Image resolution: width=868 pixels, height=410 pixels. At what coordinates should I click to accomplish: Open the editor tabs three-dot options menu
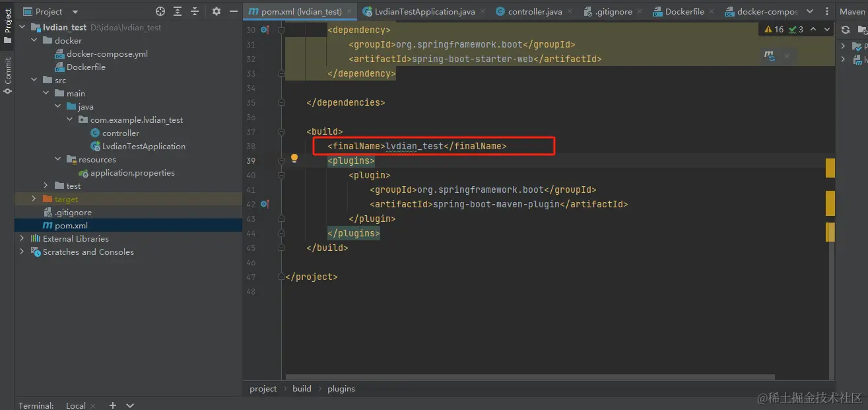pos(826,11)
